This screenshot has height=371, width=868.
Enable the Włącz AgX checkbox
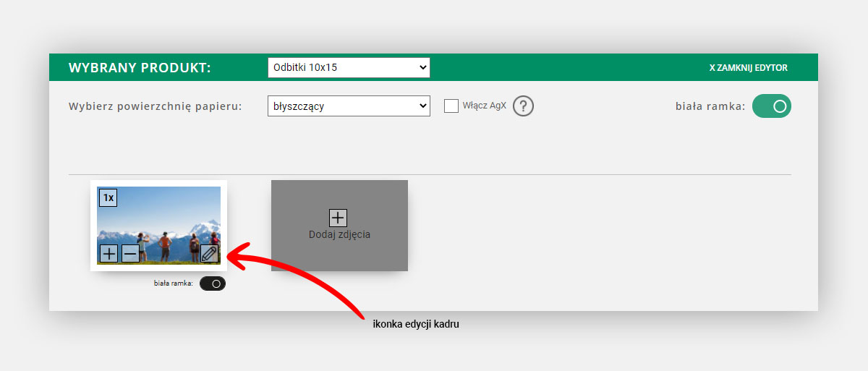click(451, 106)
